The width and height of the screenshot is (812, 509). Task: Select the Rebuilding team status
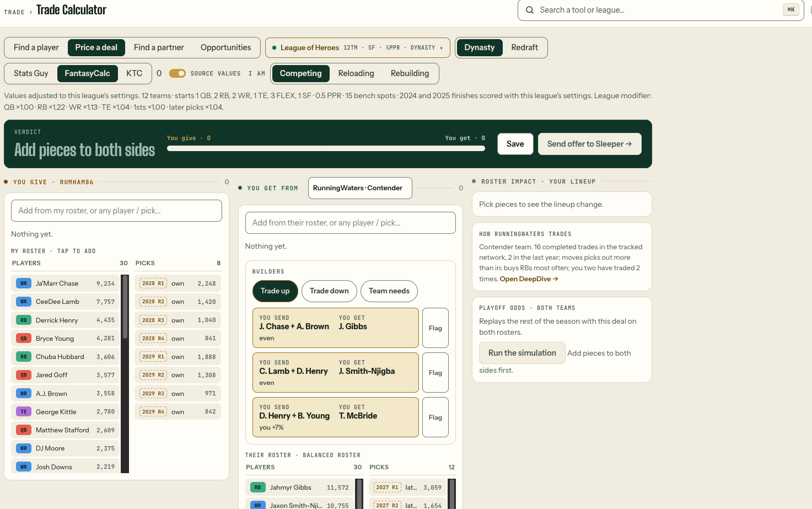point(410,73)
